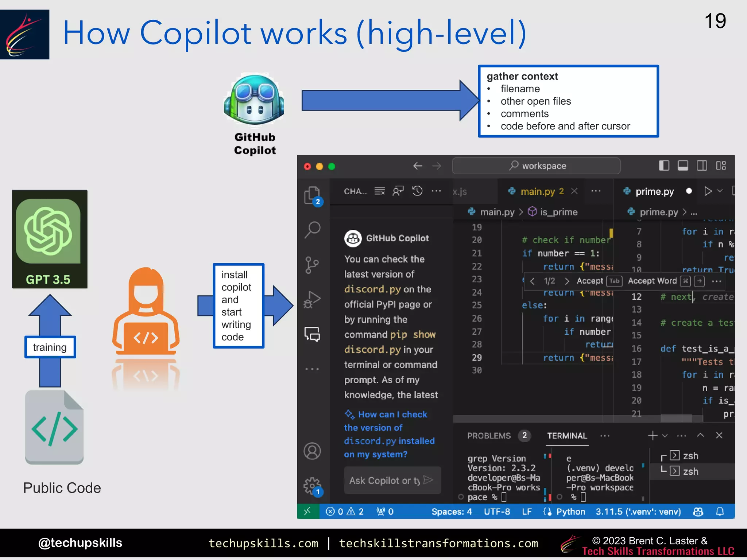Screen dimensions: 747x560
Task: Open the Source Control view
Action: [312, 265]
